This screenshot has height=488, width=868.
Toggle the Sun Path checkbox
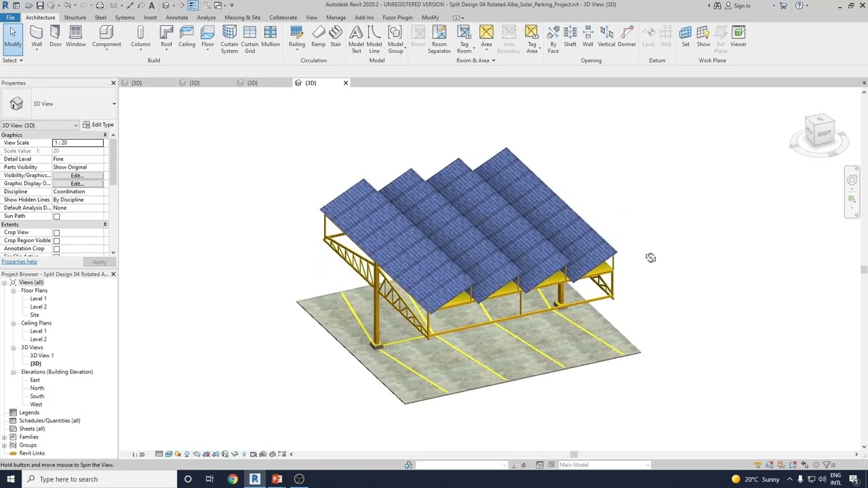pos(57,216)
